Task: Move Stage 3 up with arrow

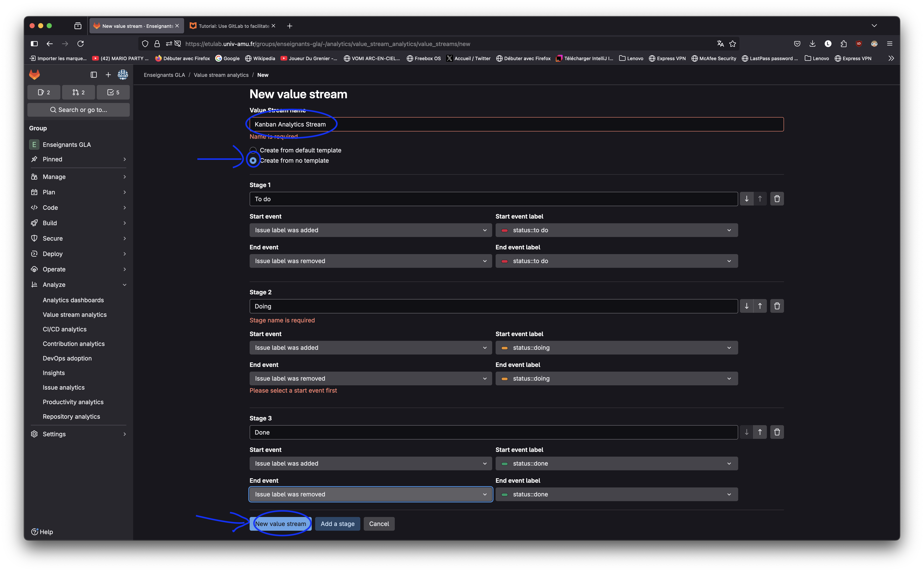Action: [760, 432]
